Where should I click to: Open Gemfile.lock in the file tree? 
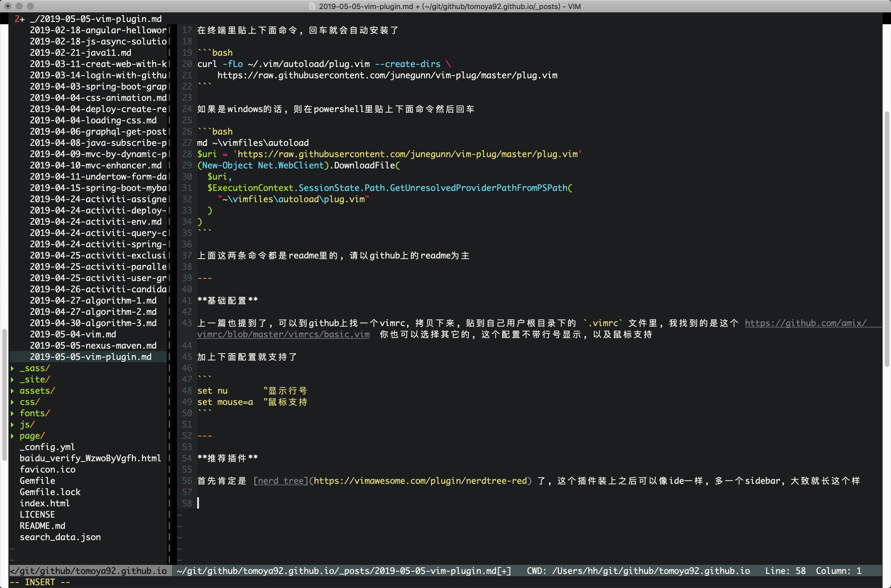pos(50,492)
